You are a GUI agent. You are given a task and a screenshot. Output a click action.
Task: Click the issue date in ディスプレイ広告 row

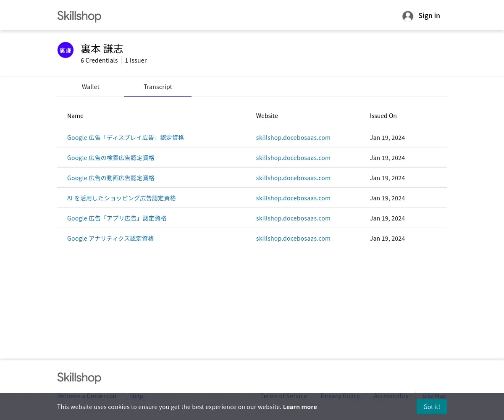(x=387, y=138)
